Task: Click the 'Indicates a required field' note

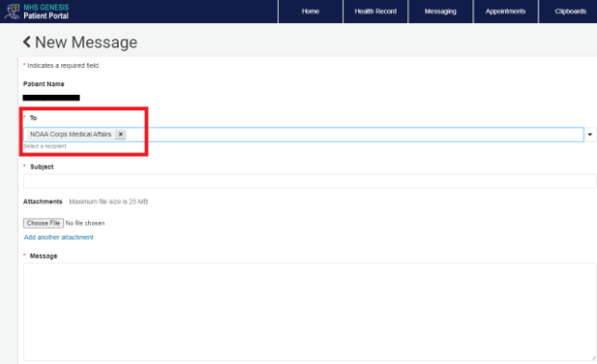Action: pos(61,65)
